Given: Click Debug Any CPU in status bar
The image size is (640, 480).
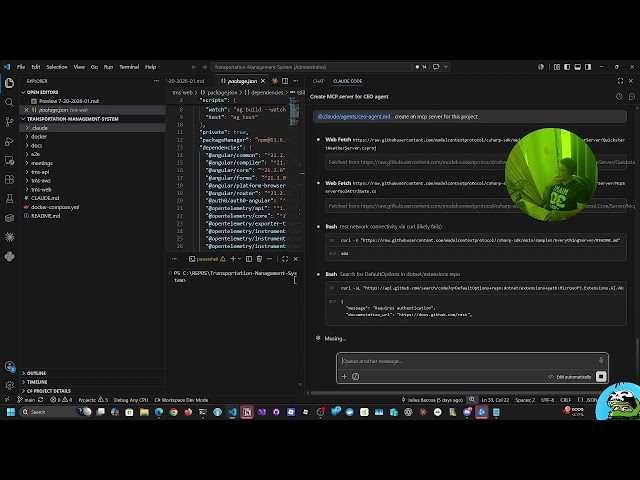Looking at the screenshot, I should [x=131, y=400].
